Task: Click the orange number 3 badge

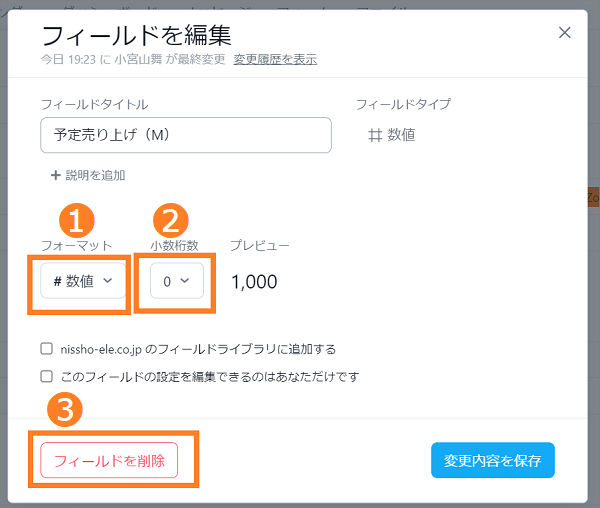Action: coord(65,409)
